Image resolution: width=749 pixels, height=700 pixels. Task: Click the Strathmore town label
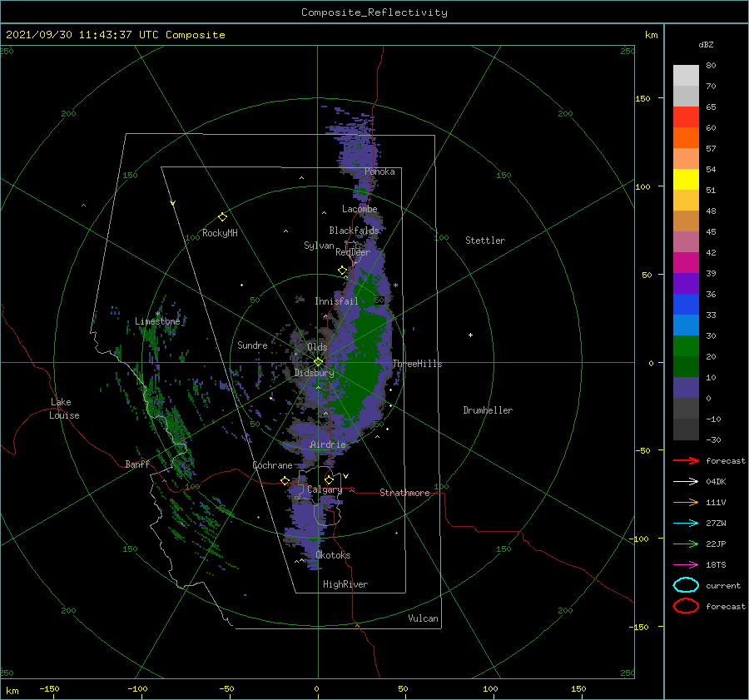[404, 493]
